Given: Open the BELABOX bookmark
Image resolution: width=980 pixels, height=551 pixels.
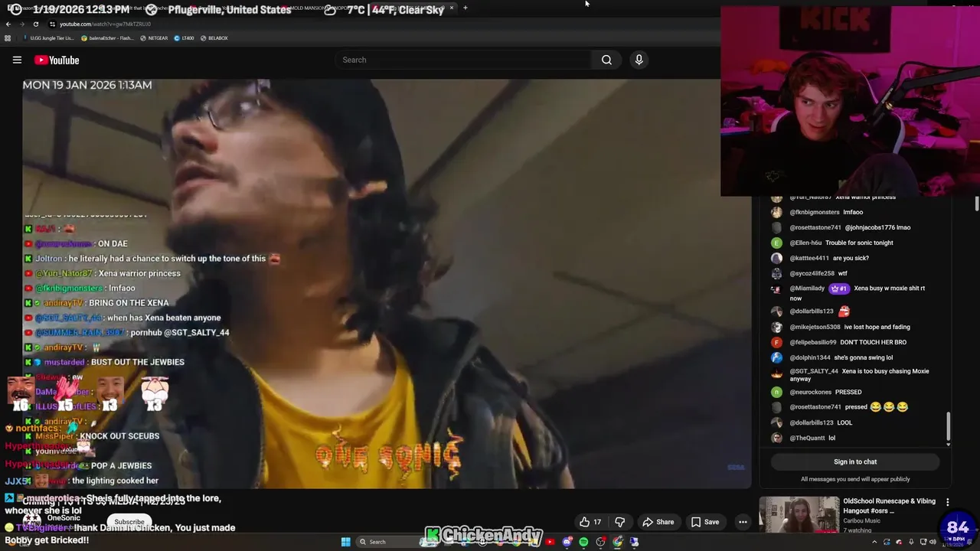Looking at the screenshot, I should point(214,37).
